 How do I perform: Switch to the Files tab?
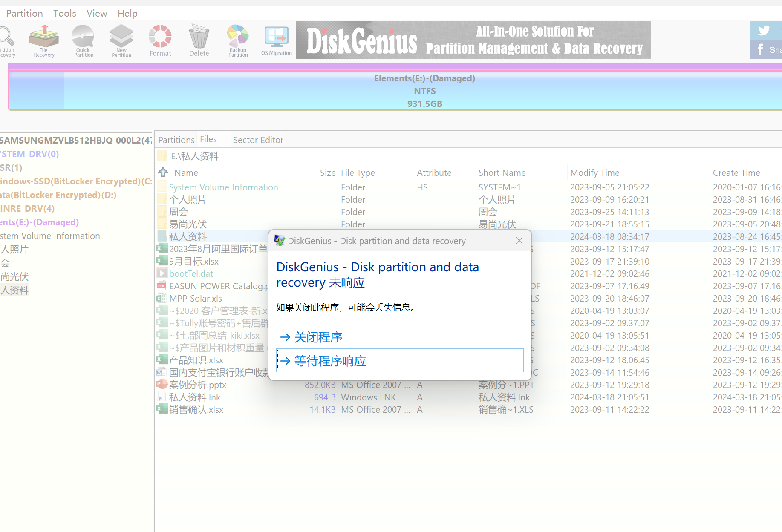pyautogui.click(x=208, y=139)
